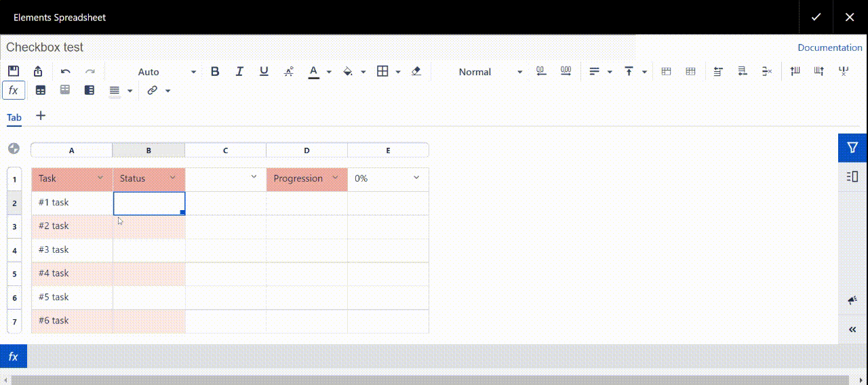Click the Undo arrow icon

66,72
